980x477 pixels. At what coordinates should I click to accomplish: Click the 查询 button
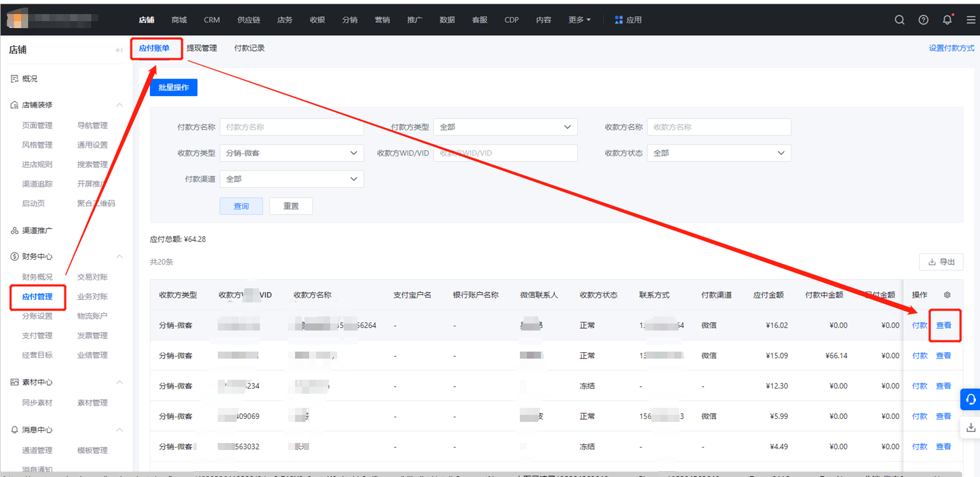pos(241,206)
